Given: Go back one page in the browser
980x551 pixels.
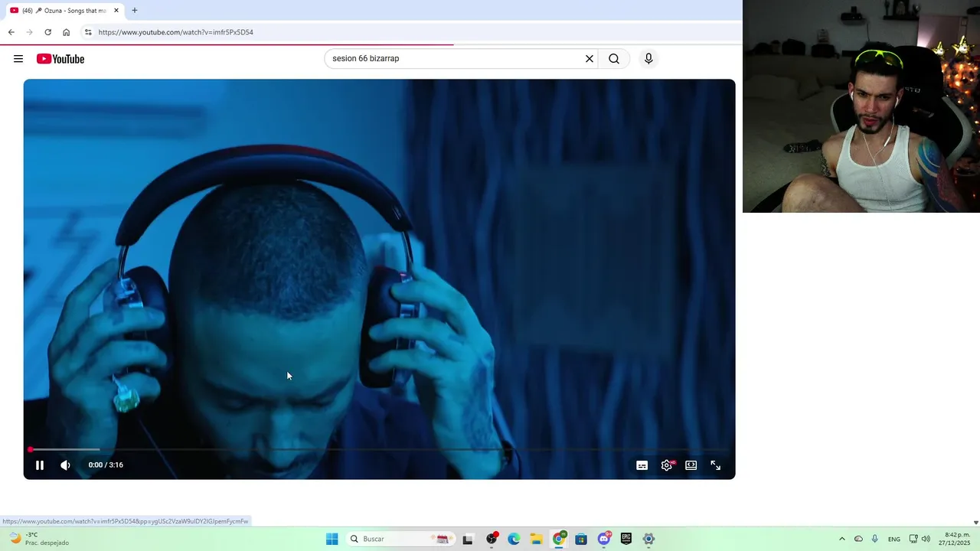Looking at the screenshot, I should pyautogui.click(x=11, y=32).
